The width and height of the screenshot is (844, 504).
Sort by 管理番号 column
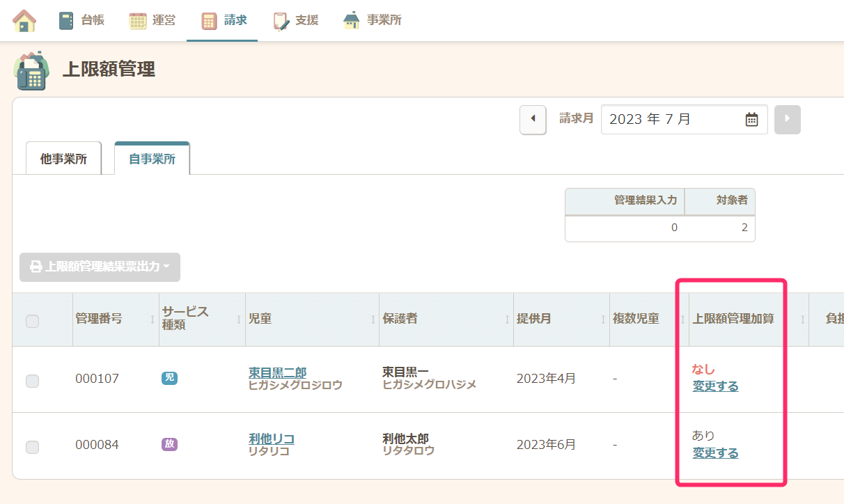tap(99, 319)
